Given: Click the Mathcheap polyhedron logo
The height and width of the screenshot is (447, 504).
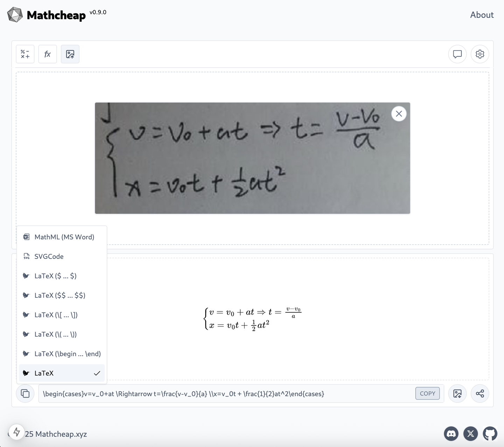Looking at the screenshot, I should click(x=15, y=15).
